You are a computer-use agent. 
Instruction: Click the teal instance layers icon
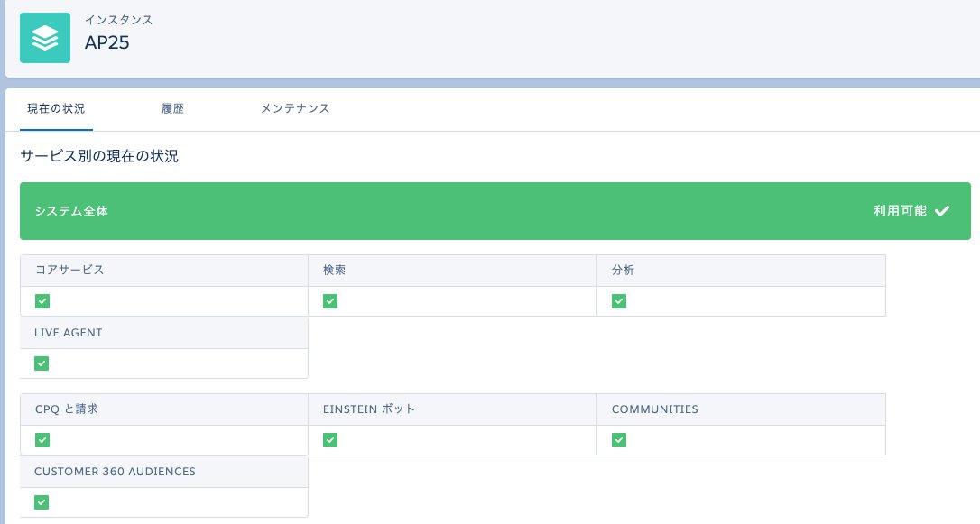click(x=45, y=38)
